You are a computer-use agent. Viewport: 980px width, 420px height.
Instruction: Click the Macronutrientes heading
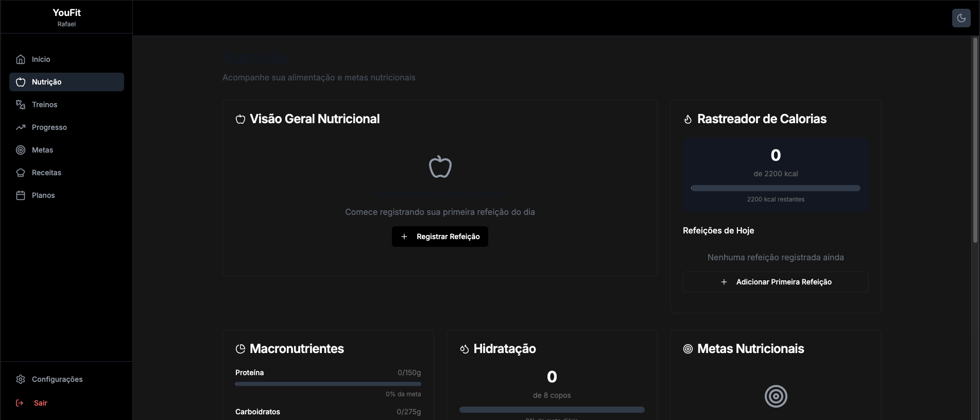point(297,349)
